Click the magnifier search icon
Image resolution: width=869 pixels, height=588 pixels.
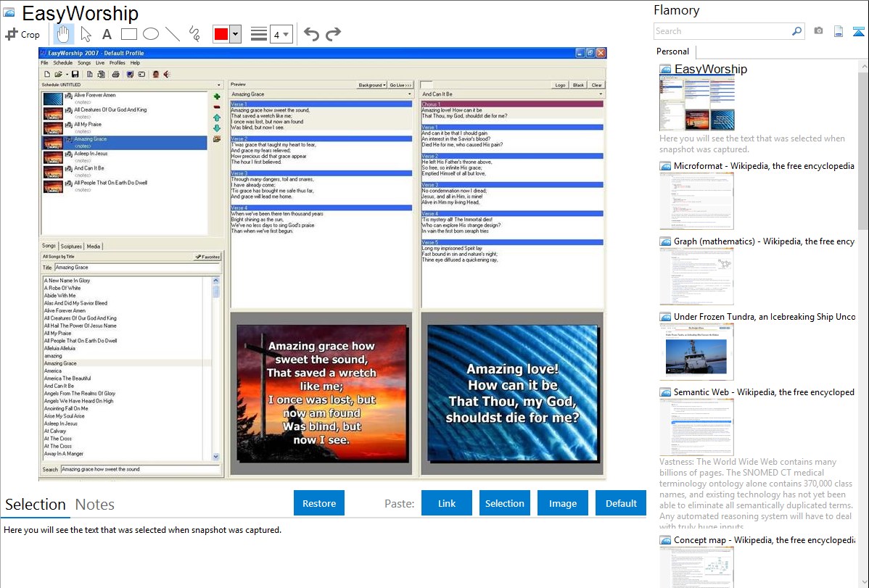[x=796, y=31]
